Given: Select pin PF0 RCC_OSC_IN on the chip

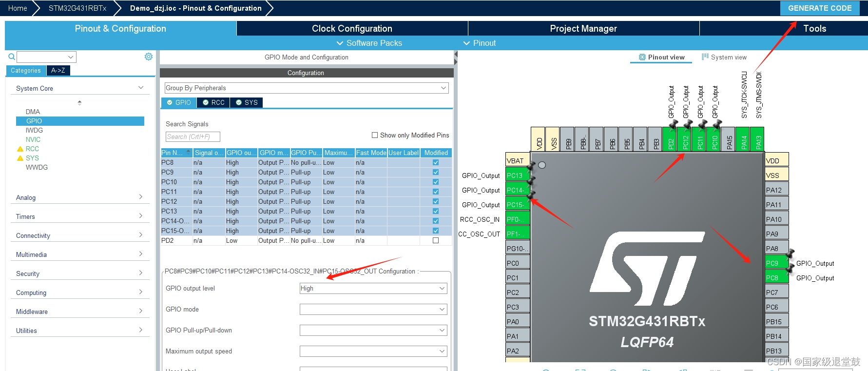Looking at the screenshot, I should point(517,219).
